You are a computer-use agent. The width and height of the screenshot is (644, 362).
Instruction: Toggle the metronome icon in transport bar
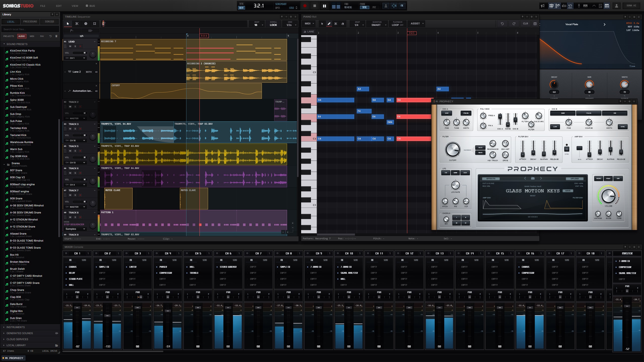(386, 6)
